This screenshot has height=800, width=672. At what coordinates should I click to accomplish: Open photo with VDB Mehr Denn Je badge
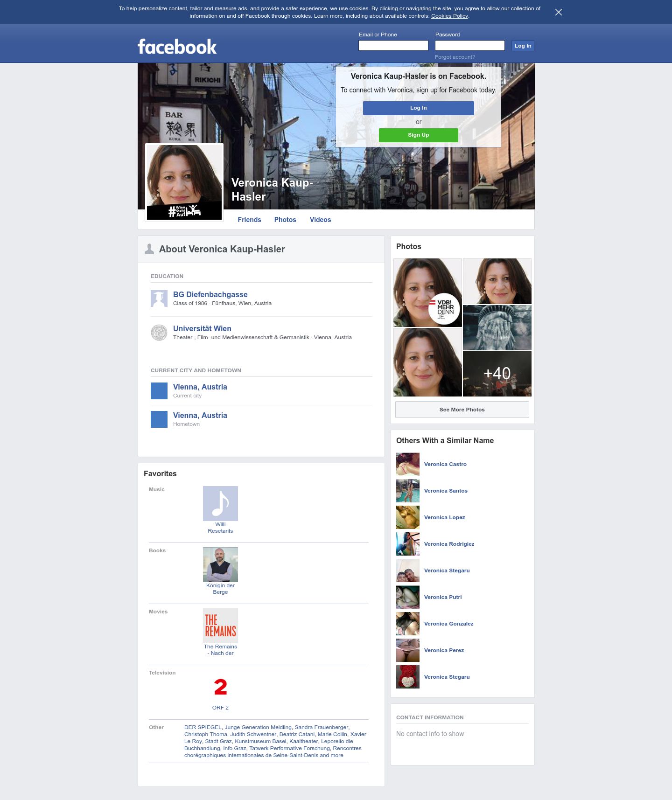[427, 292]
